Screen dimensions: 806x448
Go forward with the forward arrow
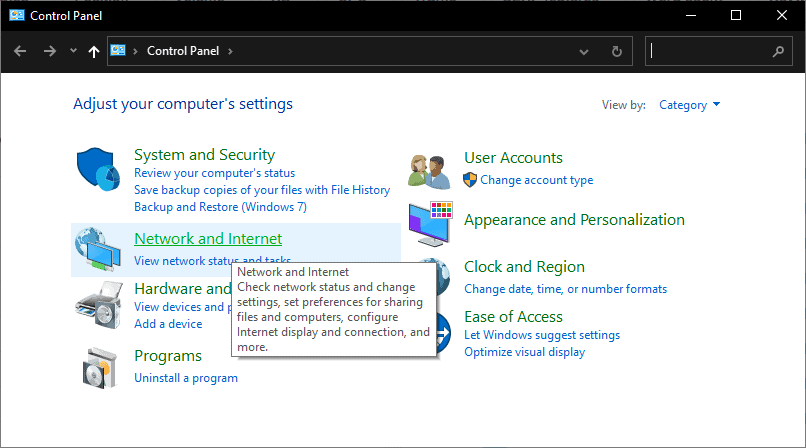(50, 51)
